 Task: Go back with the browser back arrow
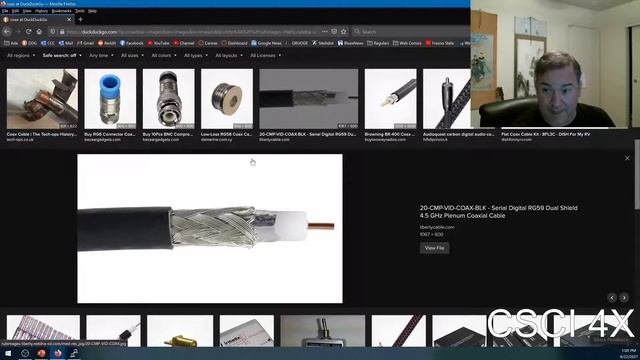coord(7,31)
